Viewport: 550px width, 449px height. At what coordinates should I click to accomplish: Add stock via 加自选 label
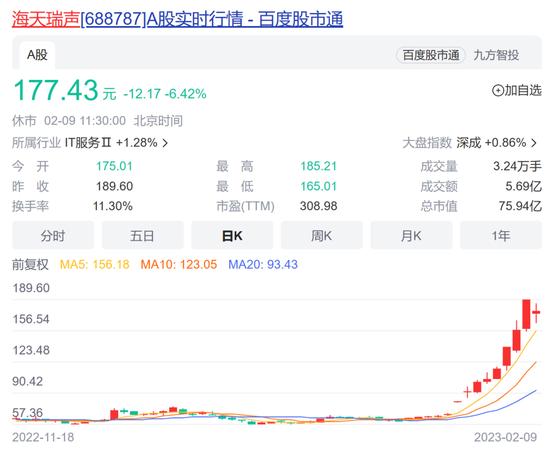(523, 91)
